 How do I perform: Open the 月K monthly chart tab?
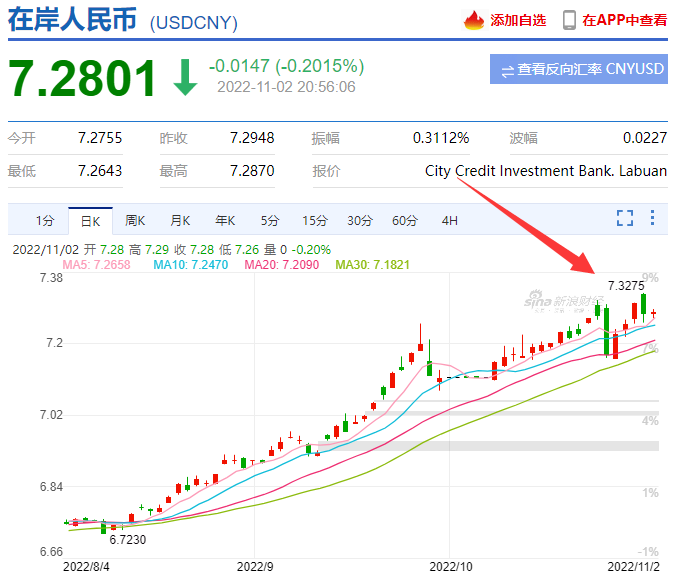[x=180, y=220]
